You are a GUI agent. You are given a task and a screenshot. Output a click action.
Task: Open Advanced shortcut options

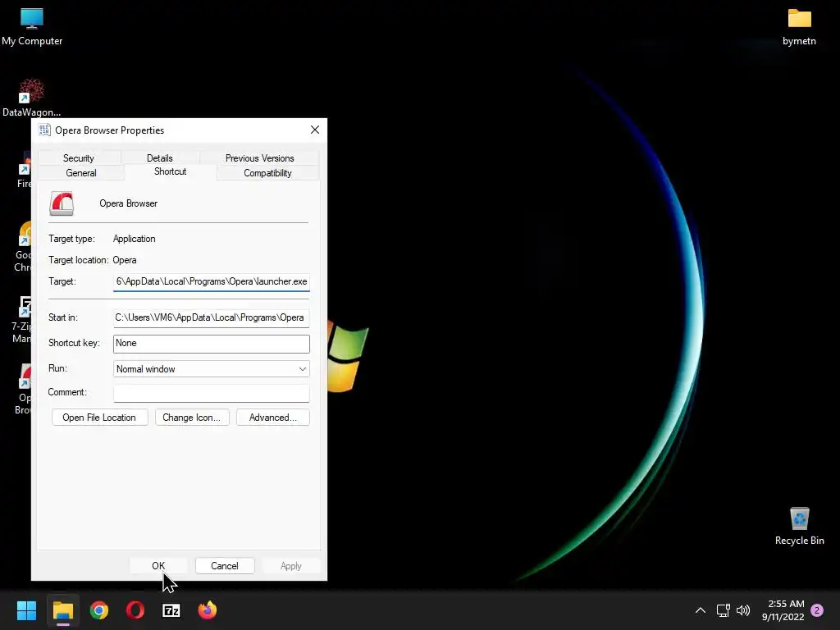coord(272,418)
